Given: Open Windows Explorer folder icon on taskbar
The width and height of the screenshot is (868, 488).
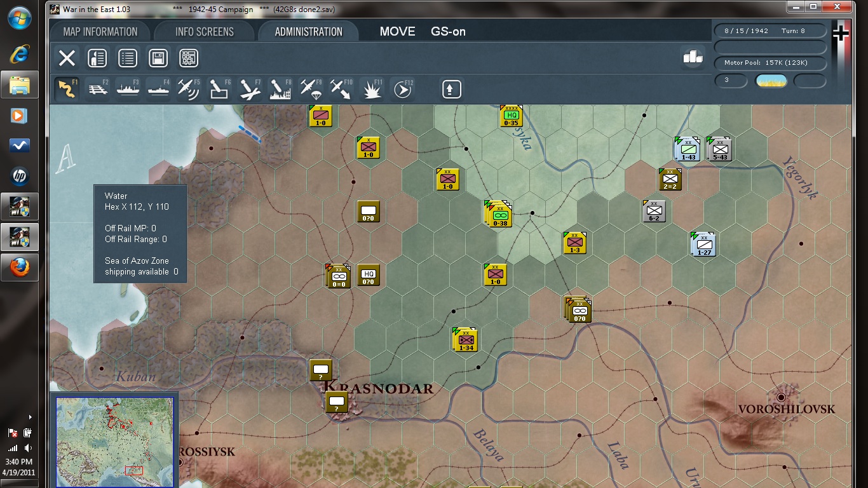Looking at the screenshot, I should [19, 85].
